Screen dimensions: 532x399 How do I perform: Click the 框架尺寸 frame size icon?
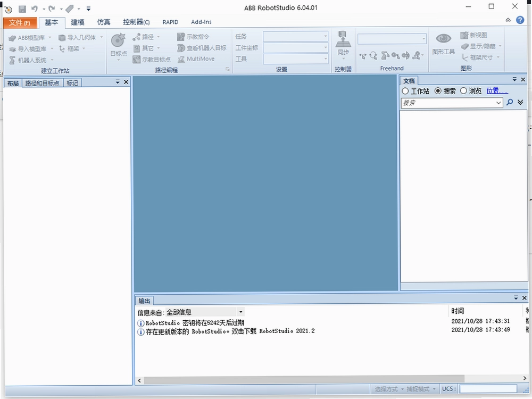(465, 57)
